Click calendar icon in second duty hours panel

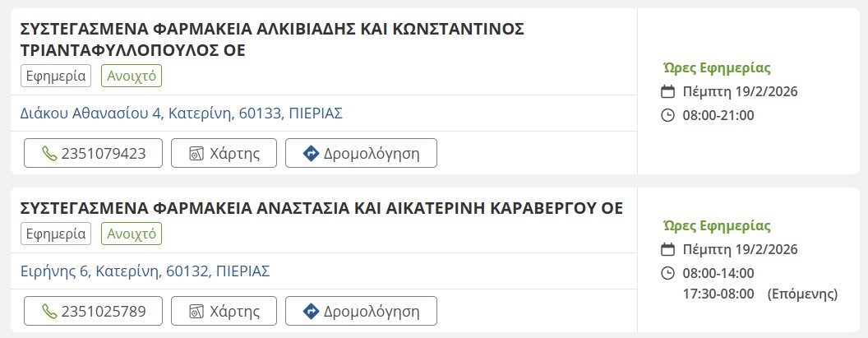coord(668,249)
